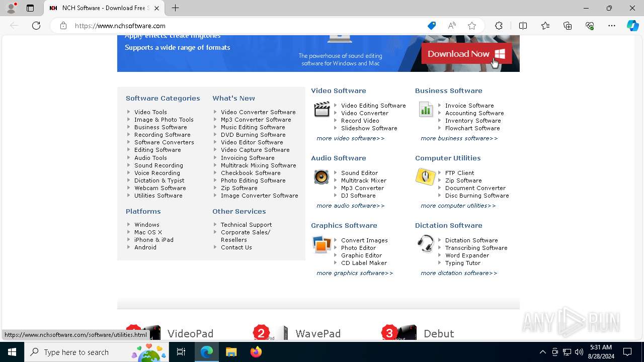644x362 pixels.
Task: Open Typing Tutor link
Action: 463,263
